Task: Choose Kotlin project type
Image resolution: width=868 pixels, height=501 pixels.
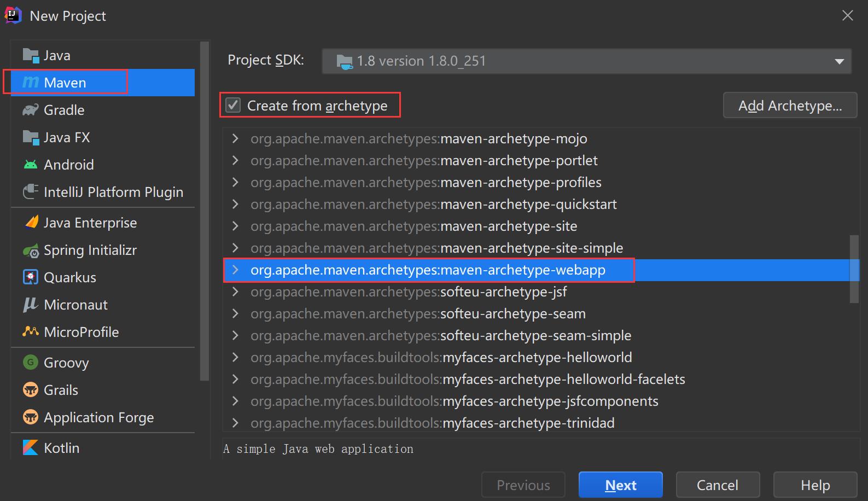Action: click(103, 448)
